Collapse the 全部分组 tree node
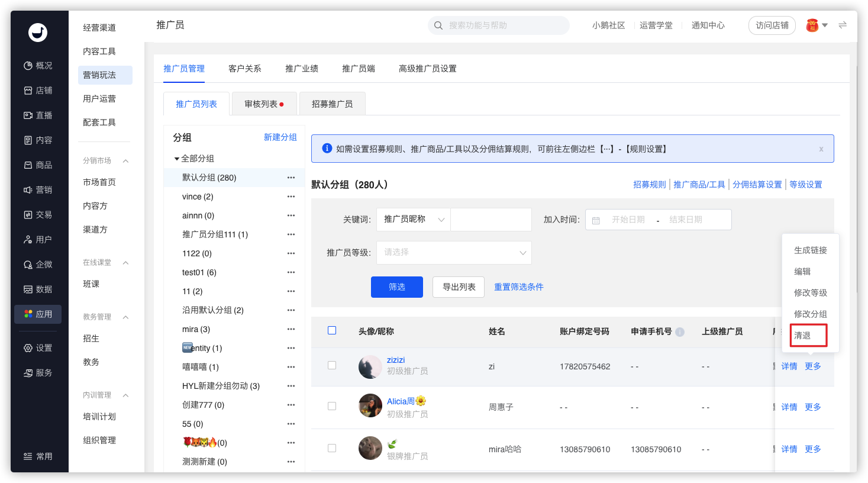The width and height of the screenshot is (868, 483). point(176,159)
